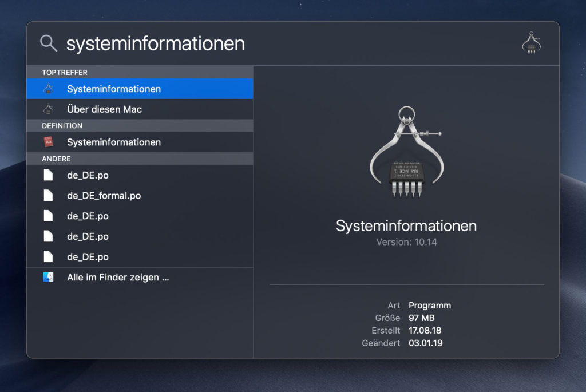Click the 'Programm' value next to Art

(430, 306)
